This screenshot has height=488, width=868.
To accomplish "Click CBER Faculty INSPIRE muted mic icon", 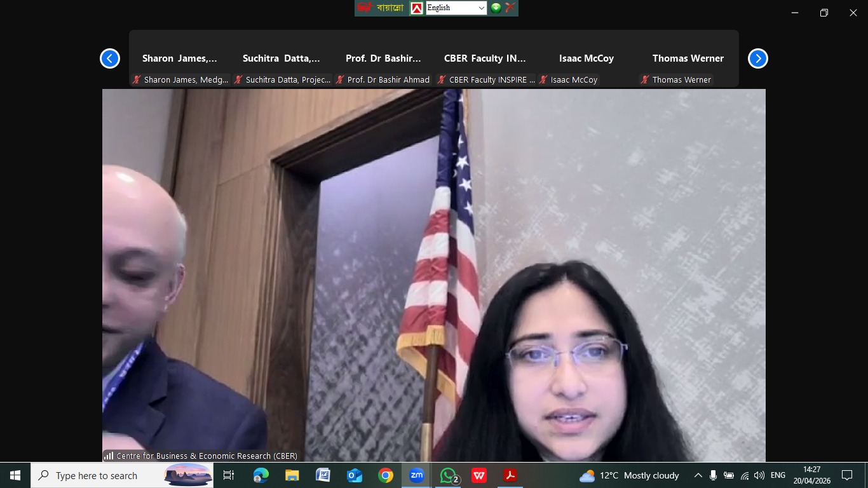I will pyautogui.click(x=441, y=80).
